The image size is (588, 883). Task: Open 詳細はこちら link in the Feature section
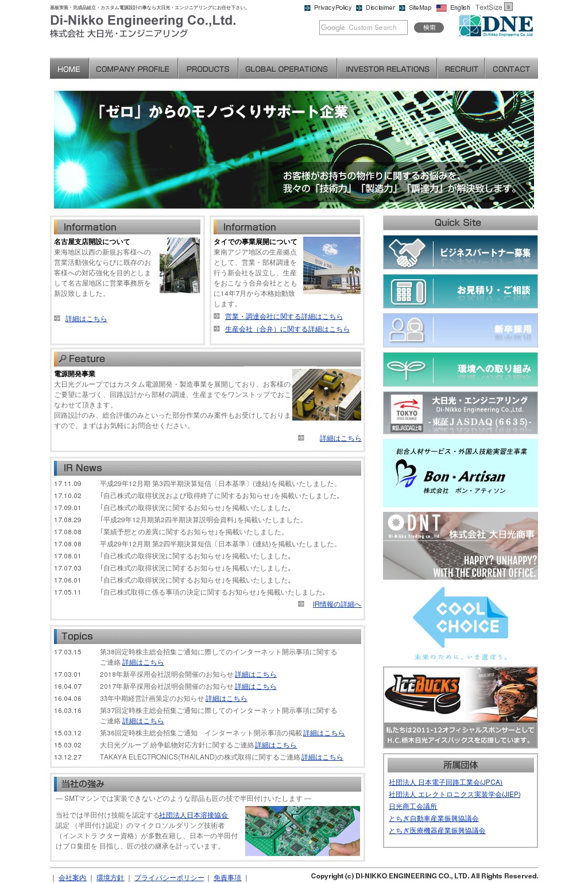(x=341, y=438)
